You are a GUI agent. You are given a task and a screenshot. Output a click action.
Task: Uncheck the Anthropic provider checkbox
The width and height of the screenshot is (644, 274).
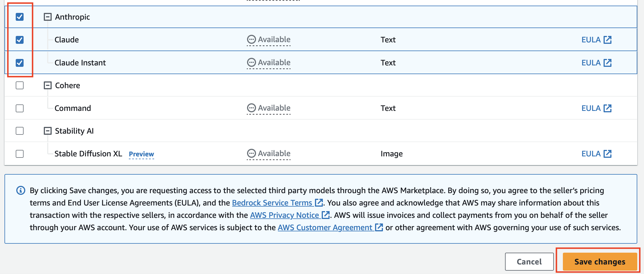click(x=20, y=17)
